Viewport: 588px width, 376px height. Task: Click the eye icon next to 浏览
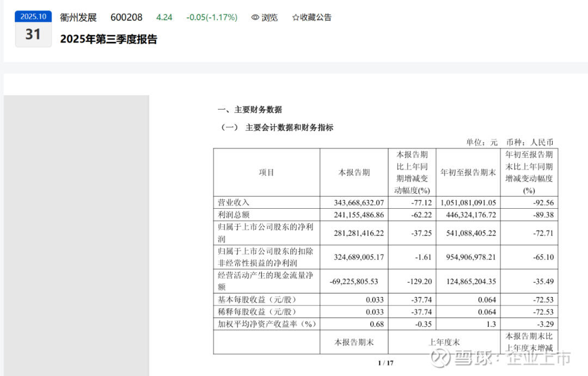255,17
